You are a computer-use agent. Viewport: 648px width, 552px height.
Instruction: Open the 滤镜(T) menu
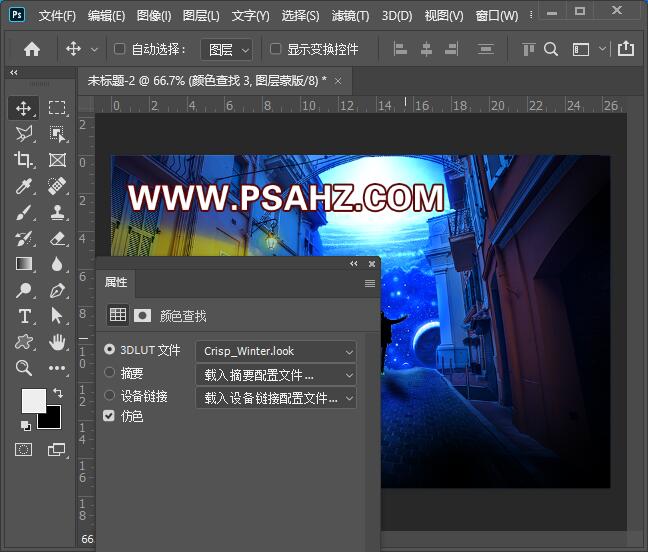(x=350, y=16)
